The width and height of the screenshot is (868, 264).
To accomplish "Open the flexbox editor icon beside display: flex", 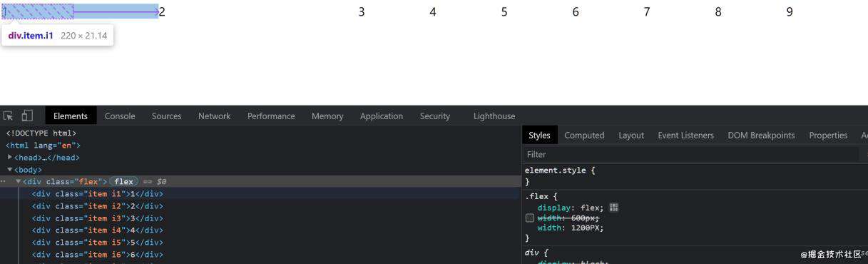I will coord(614,208).
